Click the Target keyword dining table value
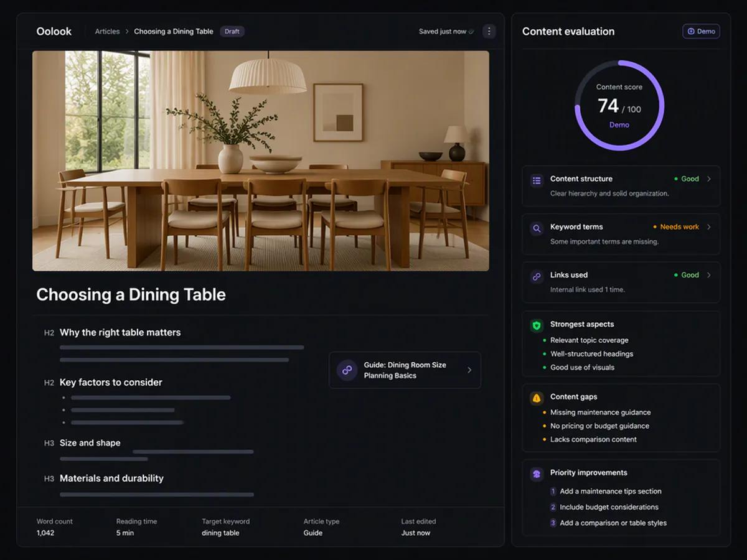This screenshot has height=560, width=747. [220, 533]
